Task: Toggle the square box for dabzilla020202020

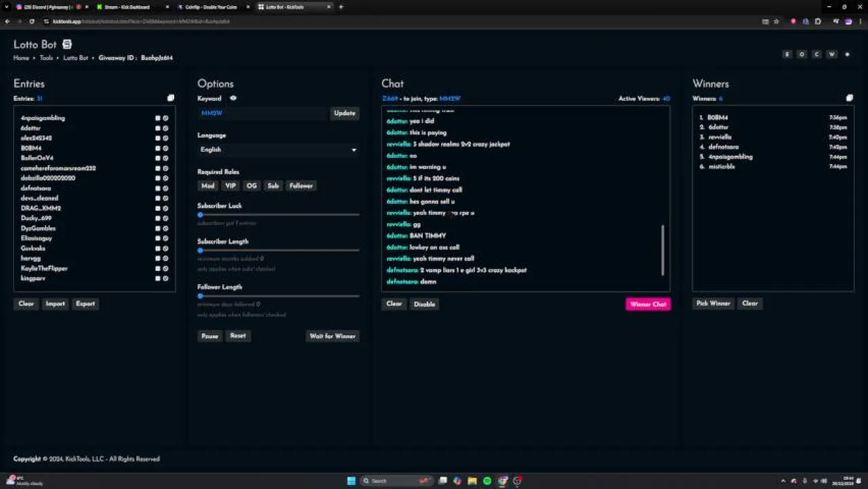Action: point(158,178)
